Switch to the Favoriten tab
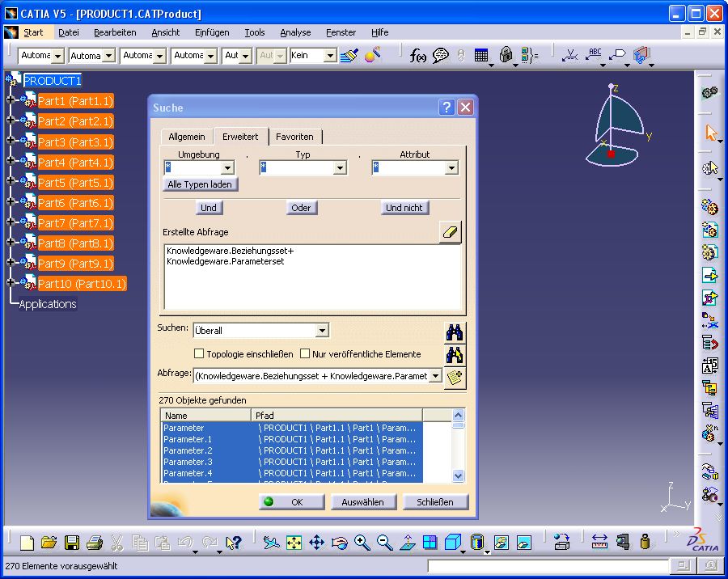Image resolution: width=728 pixels, height=579 pixels. [294, 137]
